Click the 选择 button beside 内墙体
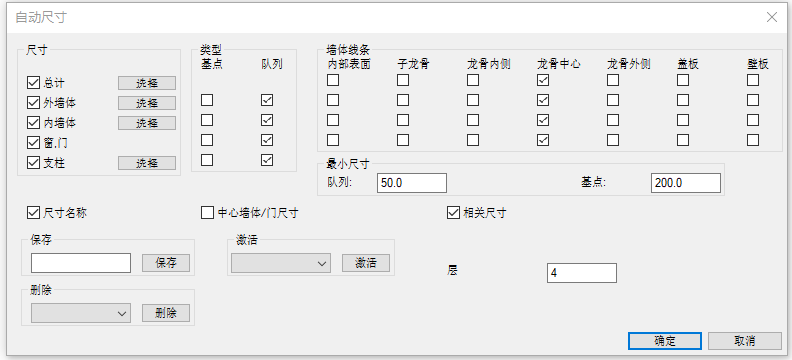Screen dimensions: 792x360 tap(147, 123)
